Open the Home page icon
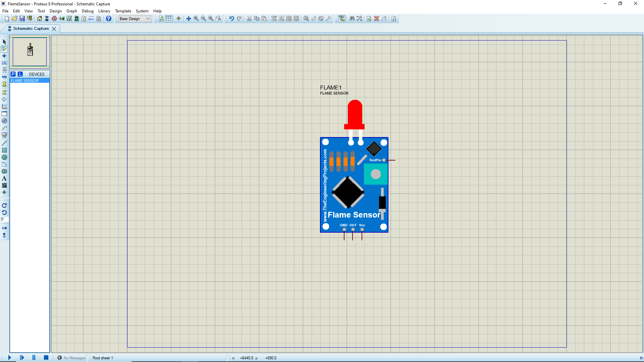The image size is (644, 362). pos(40,19)
